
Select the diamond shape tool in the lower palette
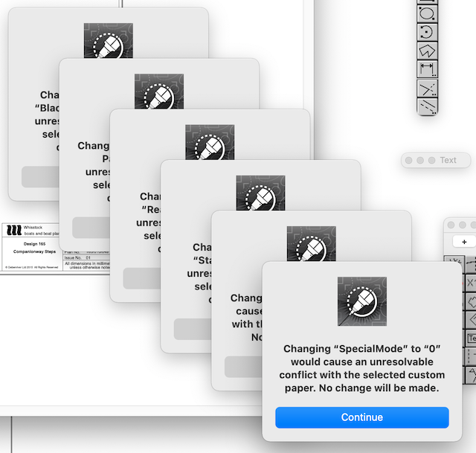click(471, 320)
